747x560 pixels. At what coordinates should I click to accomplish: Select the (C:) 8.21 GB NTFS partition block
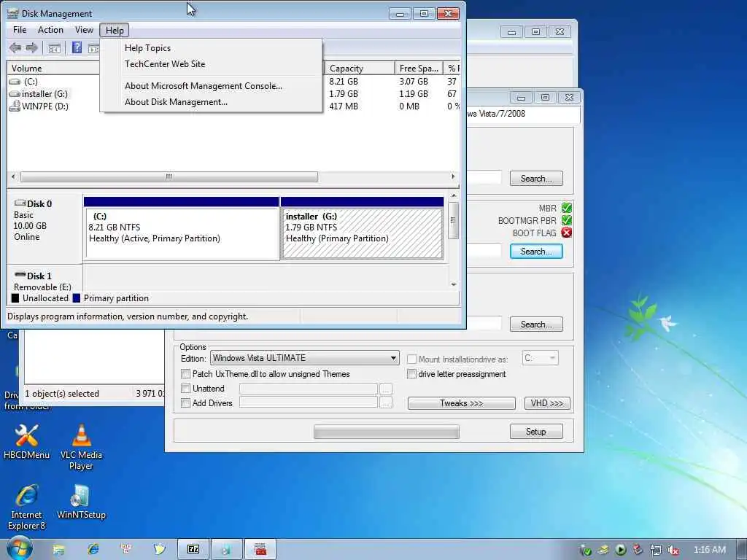pyautogui.click(x=181, y=228)
